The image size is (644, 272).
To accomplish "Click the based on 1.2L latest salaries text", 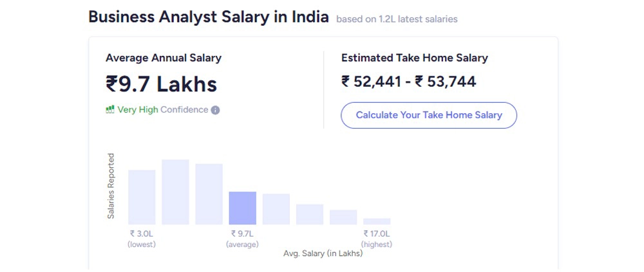I will (x=397, y=19).
